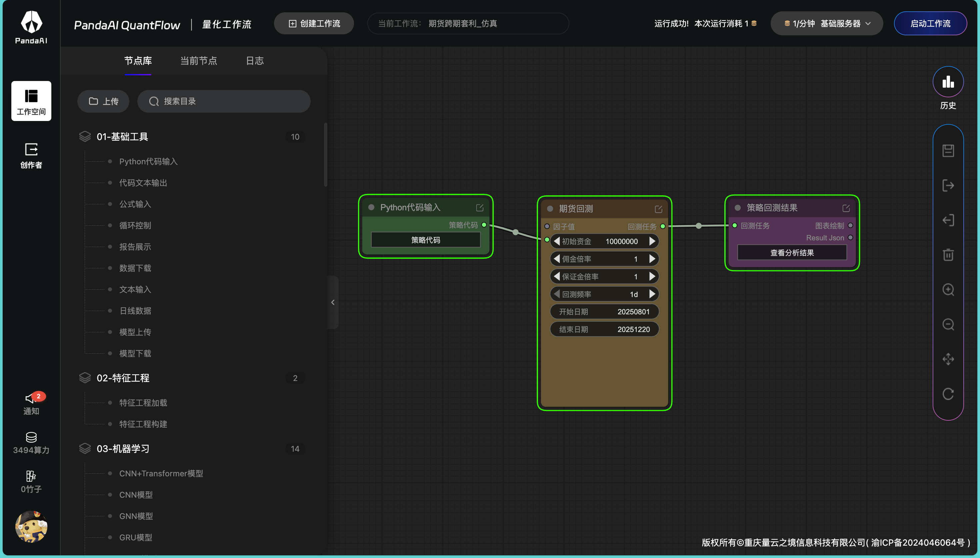Screen dimensions: 980x558
Task: Click the trash delete icon in right toolbar
Action: (948, 255)
